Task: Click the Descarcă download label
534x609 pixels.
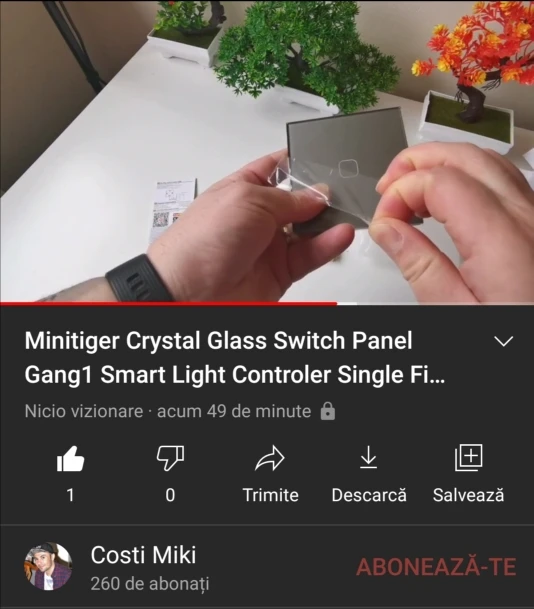Action: coord(369,495)
